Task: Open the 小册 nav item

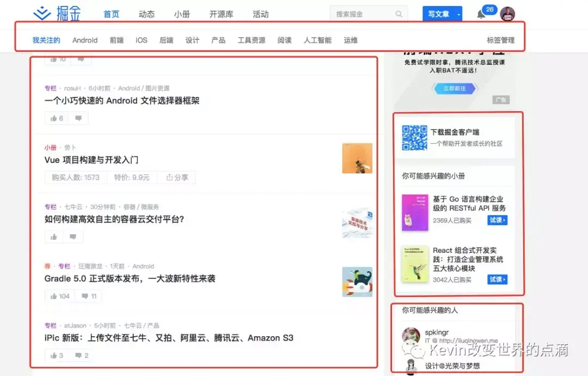Action: 182,14
